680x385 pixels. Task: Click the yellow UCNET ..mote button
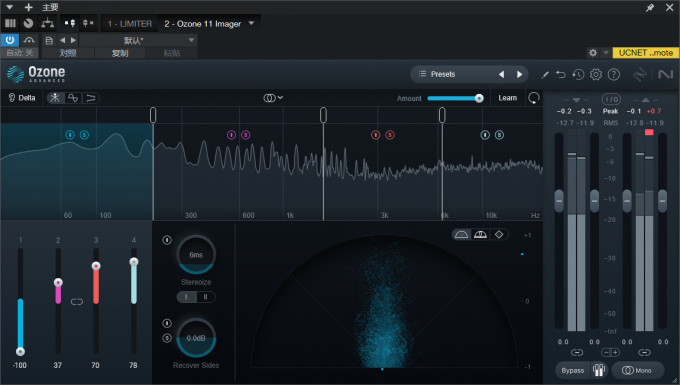click(646, 53)
